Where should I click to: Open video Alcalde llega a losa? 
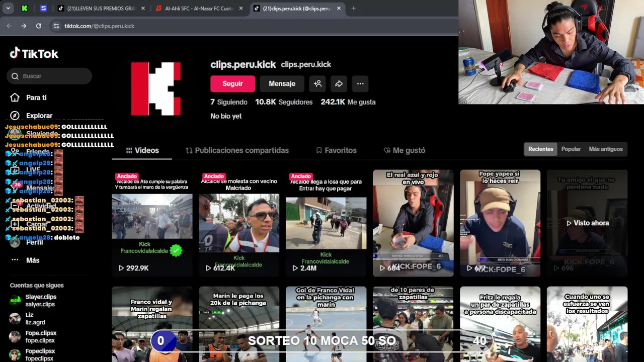[x=326, y=223]
